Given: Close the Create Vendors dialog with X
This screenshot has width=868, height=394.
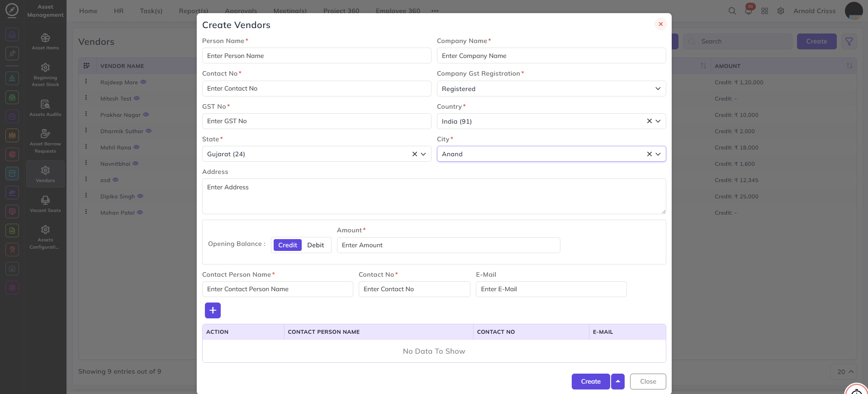Looking at the screenshot, I should [660, 24].
